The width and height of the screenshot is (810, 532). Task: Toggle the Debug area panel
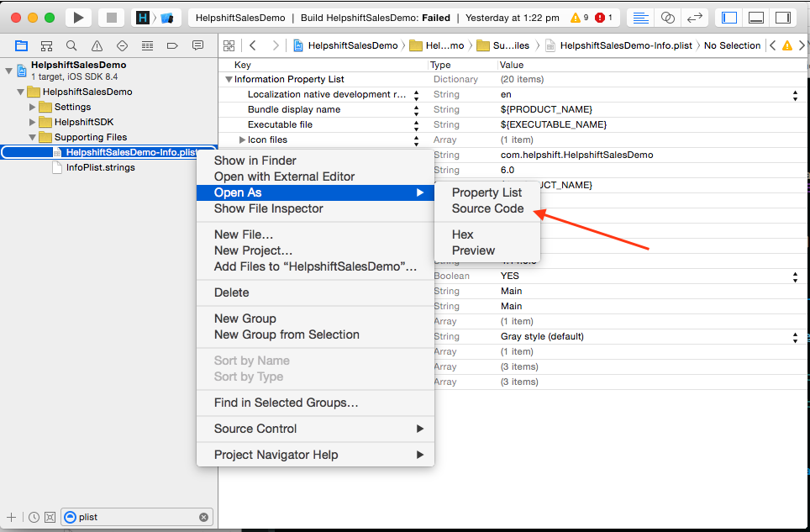[755, 17]
